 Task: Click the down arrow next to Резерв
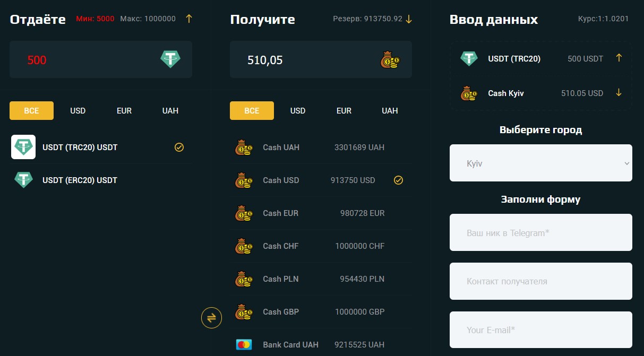click(x=409, y=19)
